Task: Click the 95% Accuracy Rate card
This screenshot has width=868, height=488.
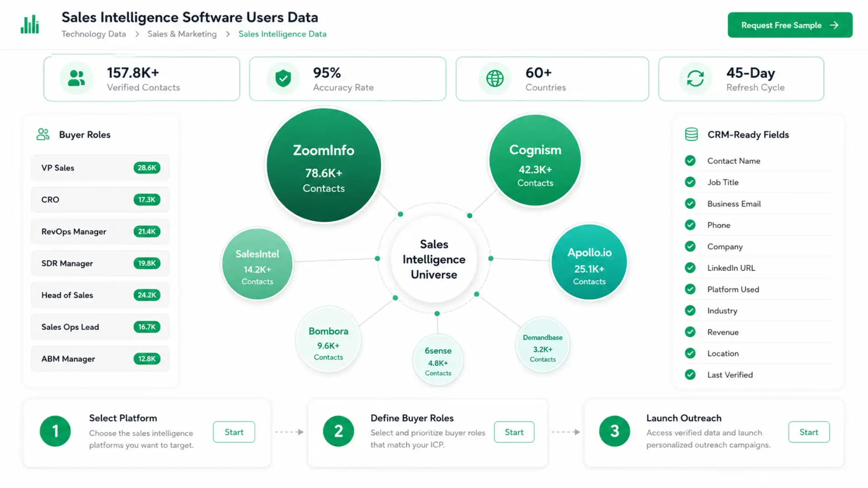Action: 348,79
